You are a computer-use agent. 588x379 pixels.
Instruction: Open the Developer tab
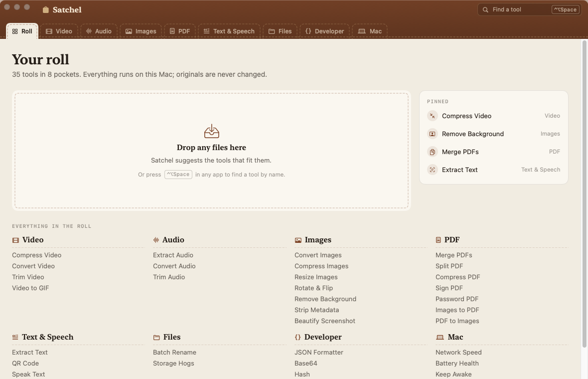324,31
